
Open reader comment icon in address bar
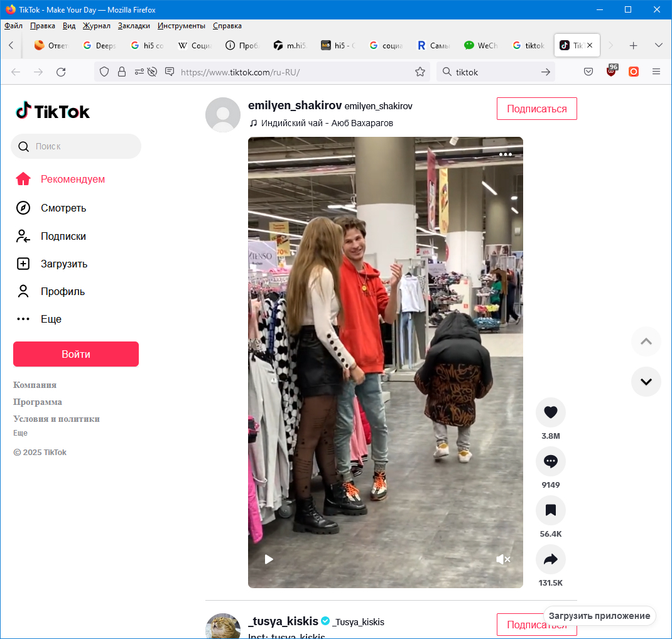point(170,72)
